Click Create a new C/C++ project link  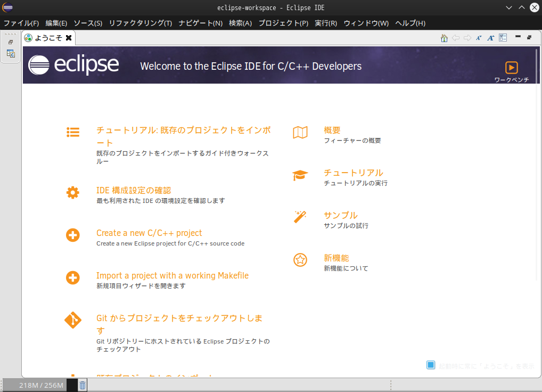point(149,233)
